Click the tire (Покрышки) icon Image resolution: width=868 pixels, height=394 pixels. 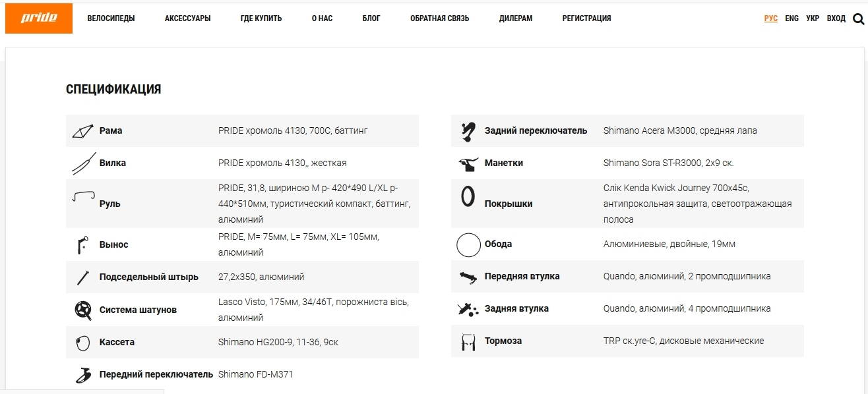[468, 197]
